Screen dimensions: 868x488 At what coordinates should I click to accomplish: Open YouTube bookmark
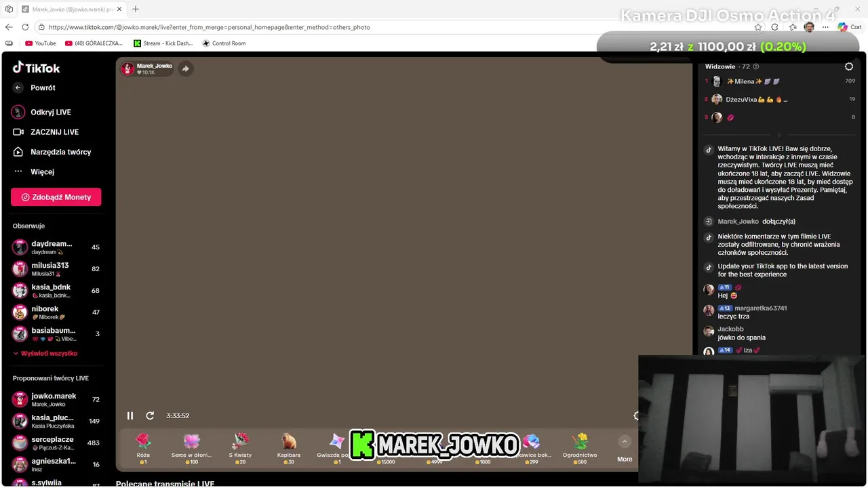[x=41, y=43]
